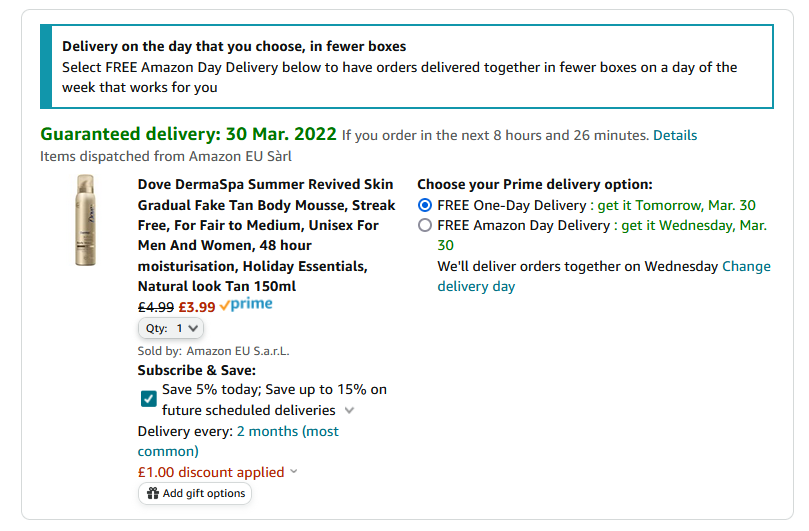Click Save 5% today subscription text
Image resolution: width=809 pixels, height=531 pixels.
274,400
